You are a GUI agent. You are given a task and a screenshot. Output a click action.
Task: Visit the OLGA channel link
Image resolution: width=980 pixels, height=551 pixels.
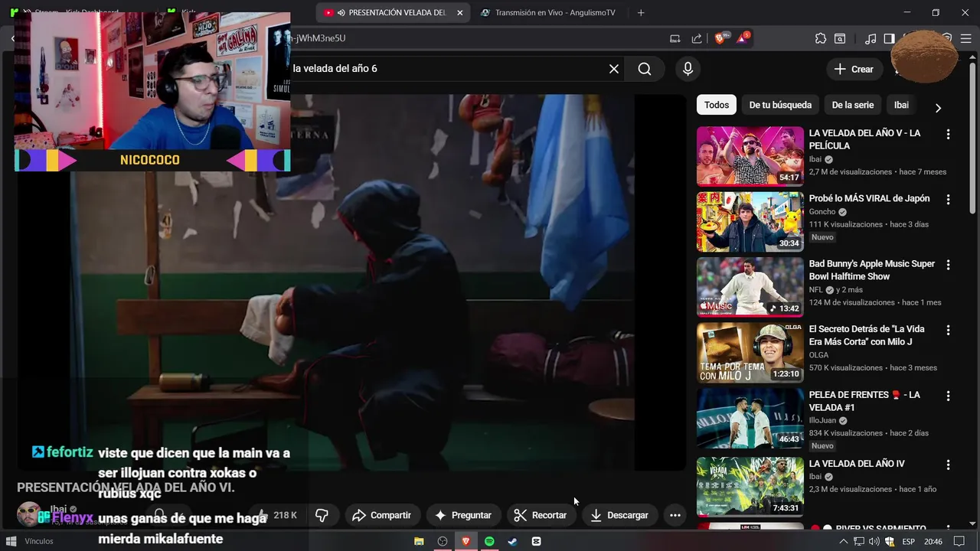click(x=819, y=355)
